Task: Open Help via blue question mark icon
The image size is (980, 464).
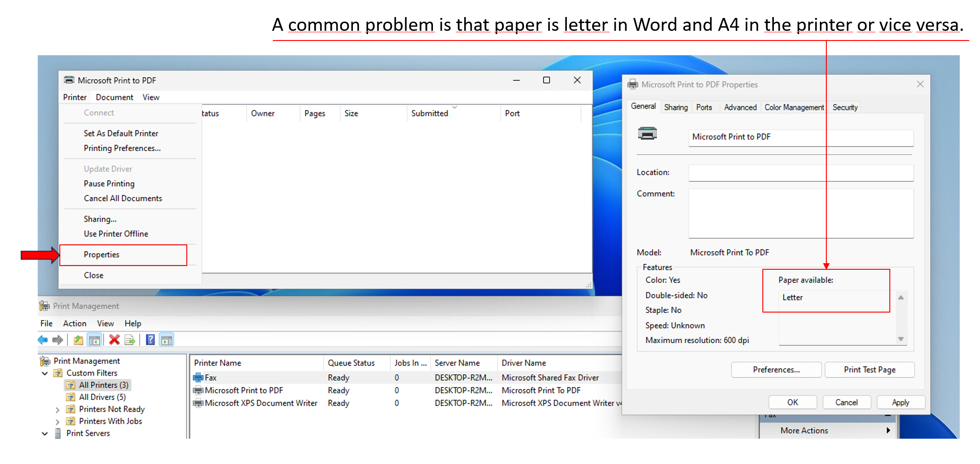Action: pyautogui.click(x=150, y=340)
